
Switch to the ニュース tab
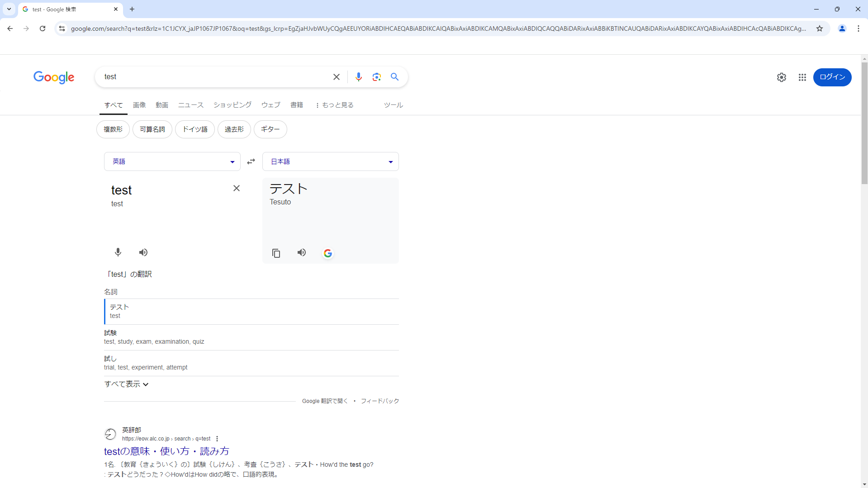tap(191, 105)
